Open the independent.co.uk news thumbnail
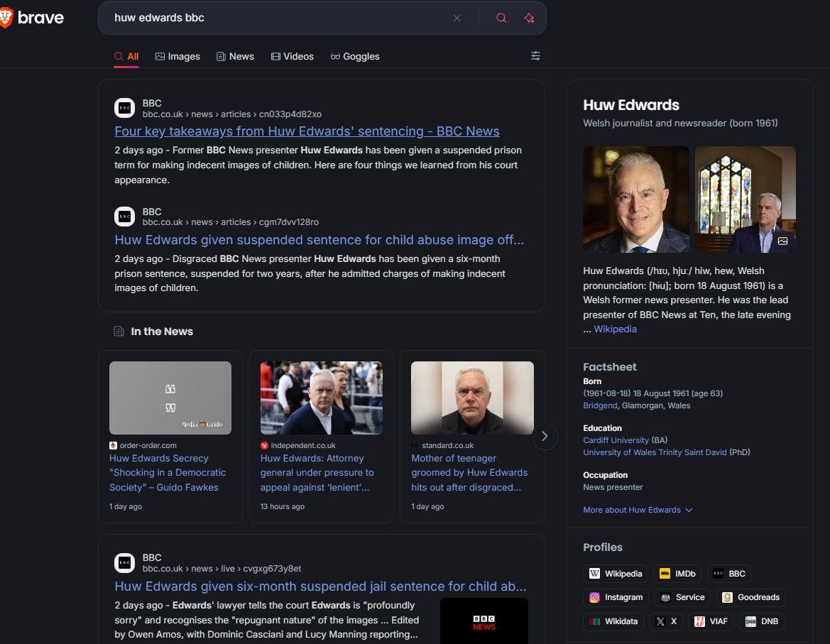 click(x=322, y=398)
